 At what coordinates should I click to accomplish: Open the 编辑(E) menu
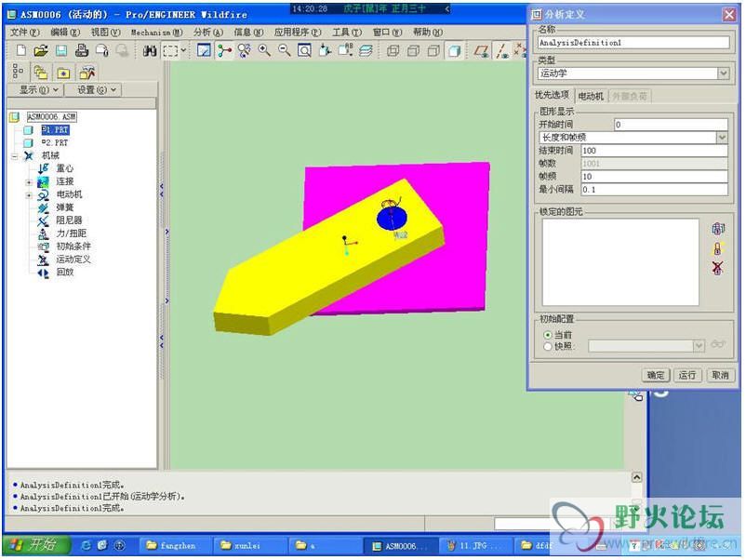(65, 32)
